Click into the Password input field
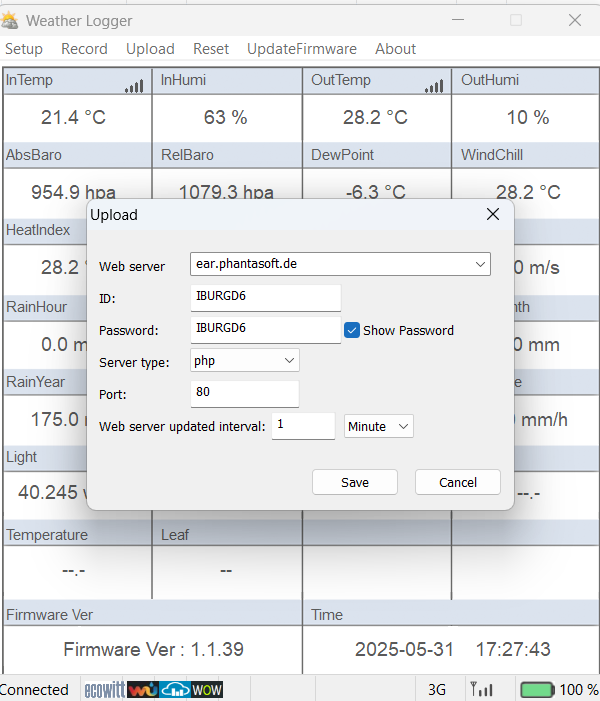600x701 pixels. point(266,329)
